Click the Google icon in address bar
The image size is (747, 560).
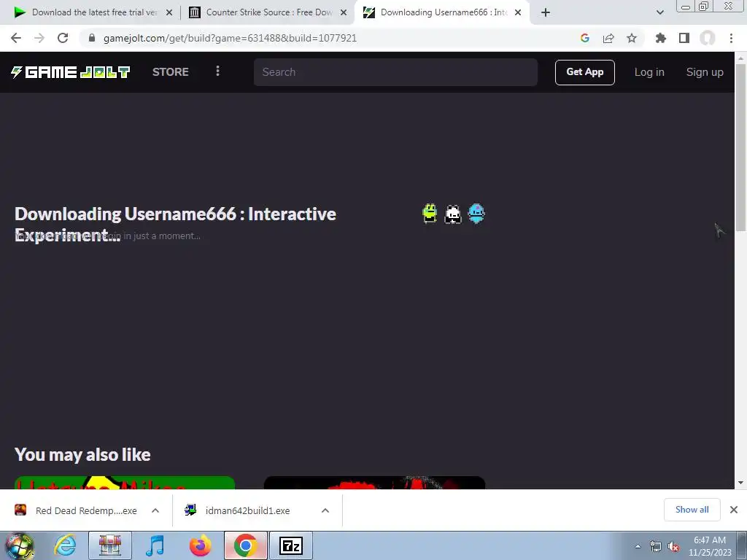point(585,38)
